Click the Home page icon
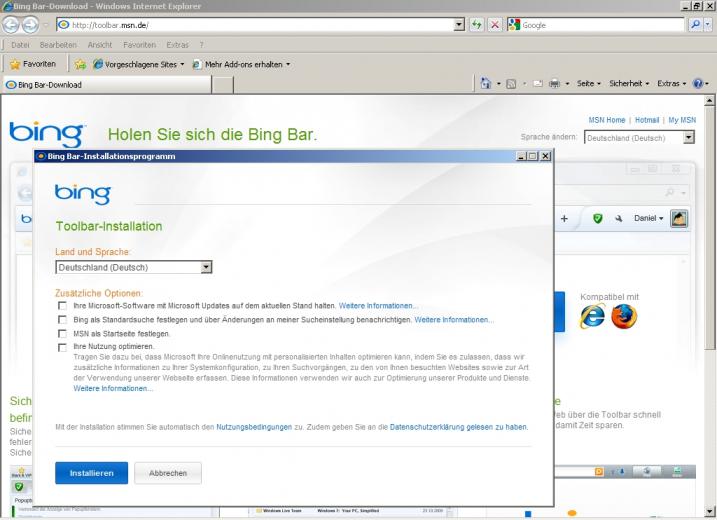 pos(486,84)
